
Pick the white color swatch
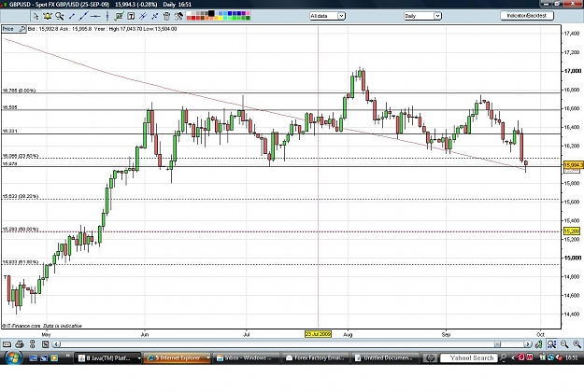189,13
